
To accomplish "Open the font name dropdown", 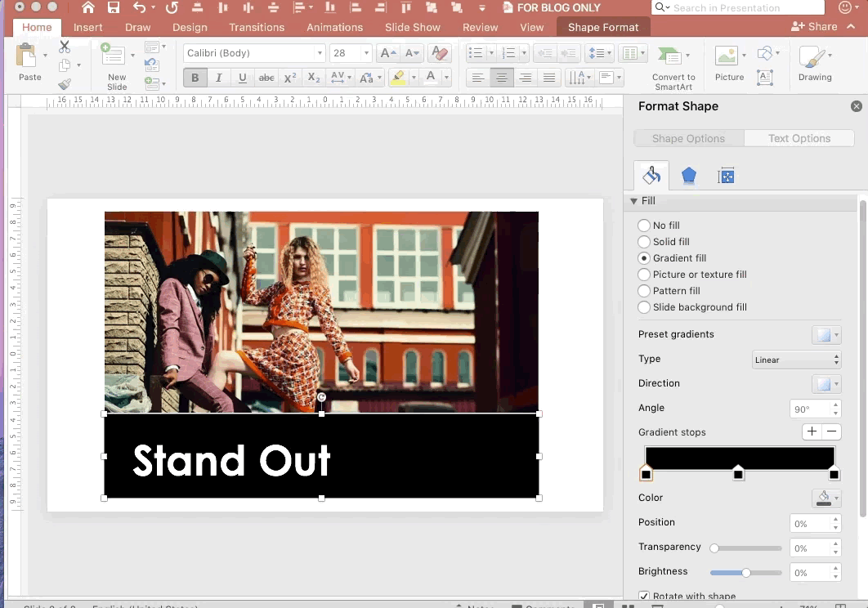I will (x=320, y=53).
